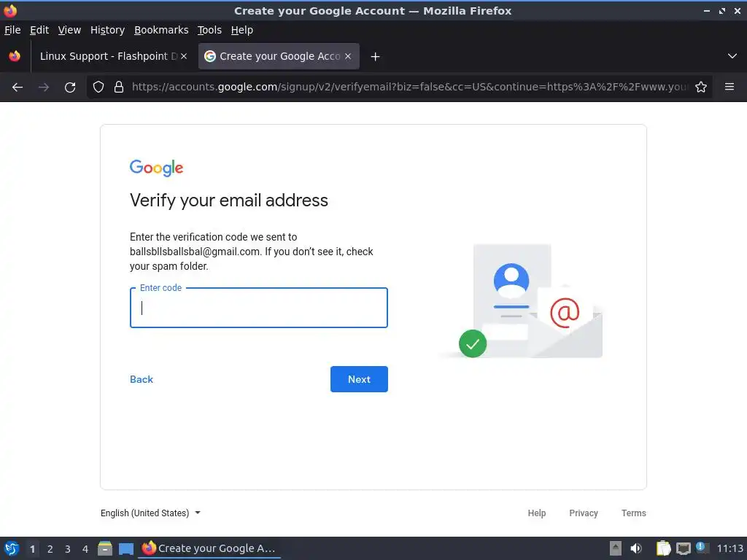Image resolution: width=747 pixels, height=560 pixels.
Task: Open the Edit menu
Action: 39,30
